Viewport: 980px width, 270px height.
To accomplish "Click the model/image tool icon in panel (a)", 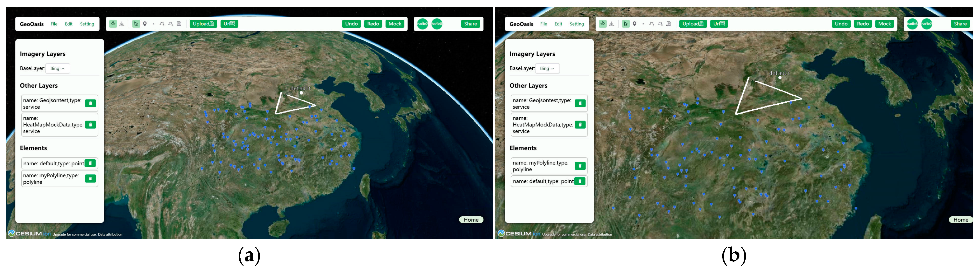I will pyautogui.click(x=179, y=24).
